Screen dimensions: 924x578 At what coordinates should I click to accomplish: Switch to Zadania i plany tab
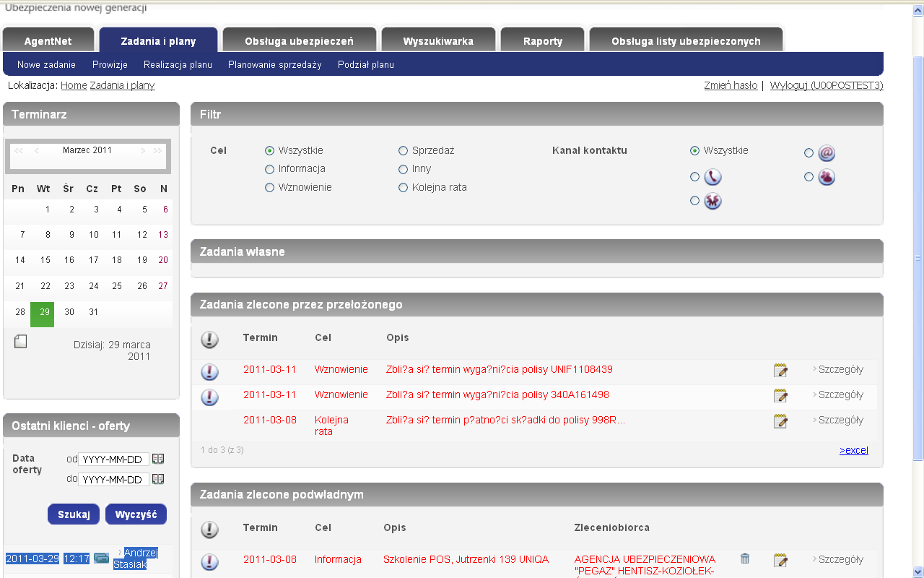point(158,41)
